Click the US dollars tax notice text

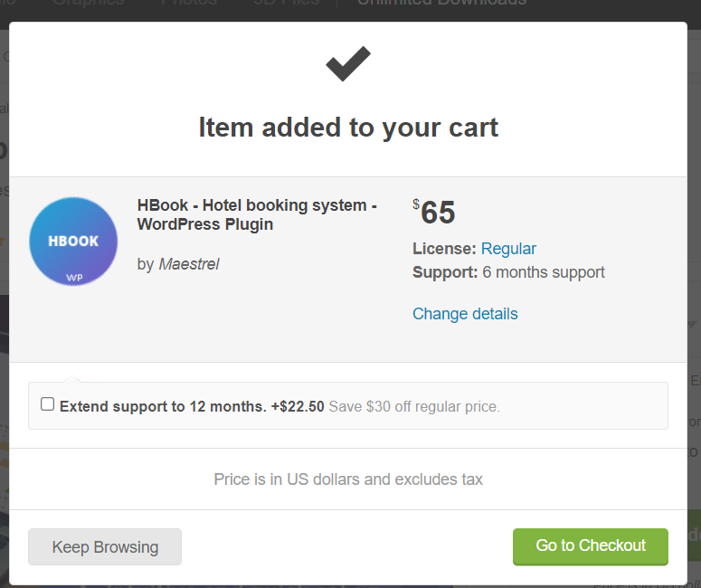[348, 479]
